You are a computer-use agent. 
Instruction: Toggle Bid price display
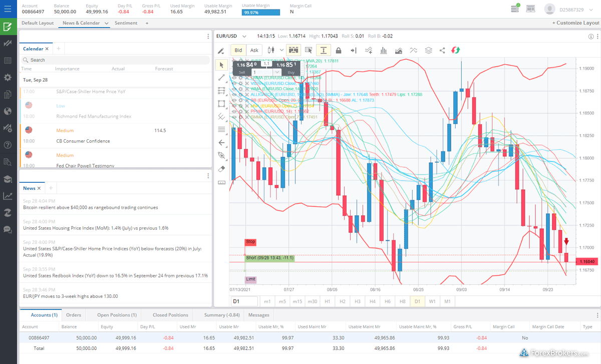coord(238,50)
